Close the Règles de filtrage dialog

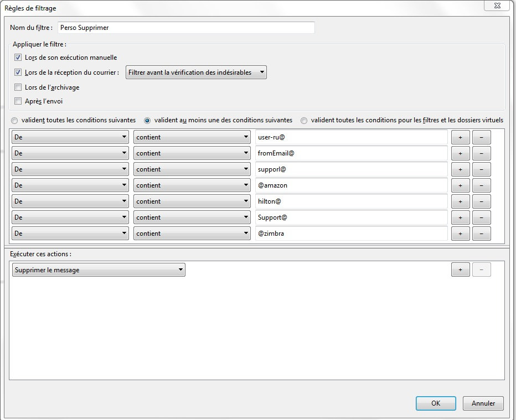497,6
